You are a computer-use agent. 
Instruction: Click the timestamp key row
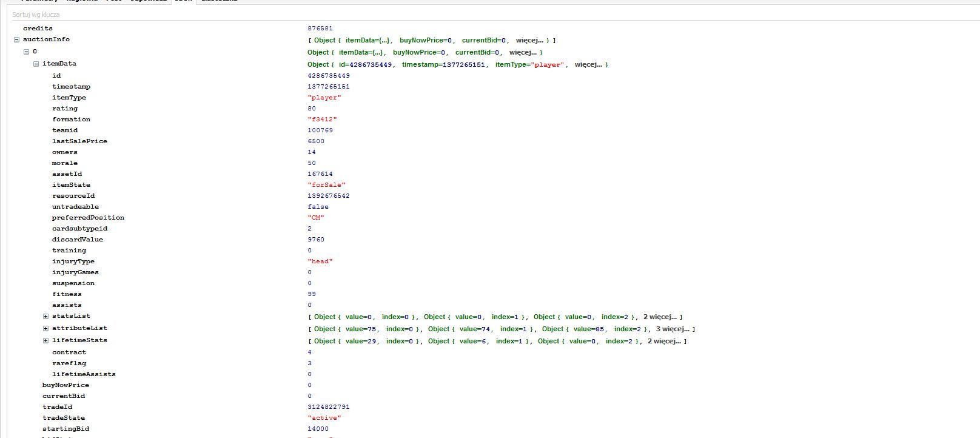tap(71, 87)
